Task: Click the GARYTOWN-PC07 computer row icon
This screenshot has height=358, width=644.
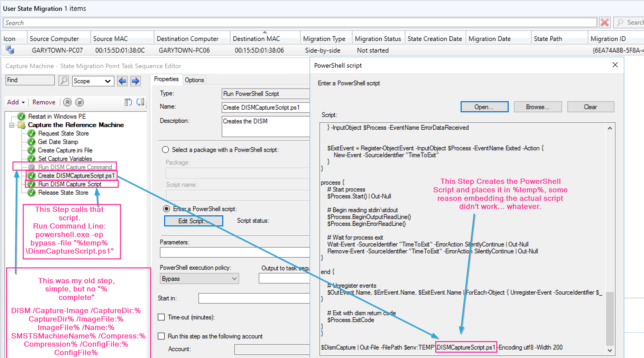Action: (x=10, y=50)
